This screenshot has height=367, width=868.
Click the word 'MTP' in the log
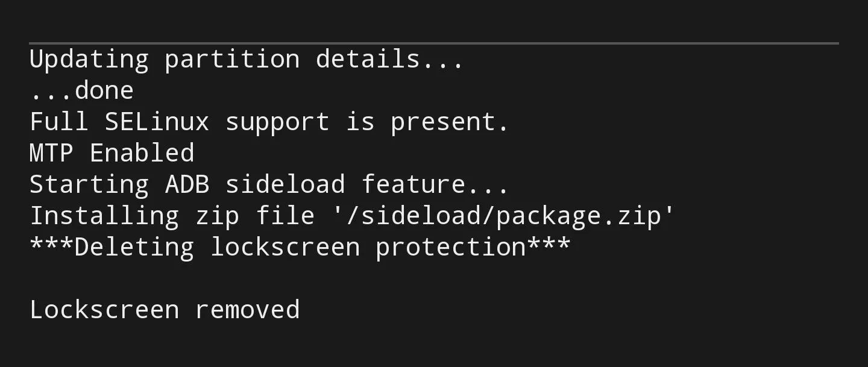(x=51, y=153)
